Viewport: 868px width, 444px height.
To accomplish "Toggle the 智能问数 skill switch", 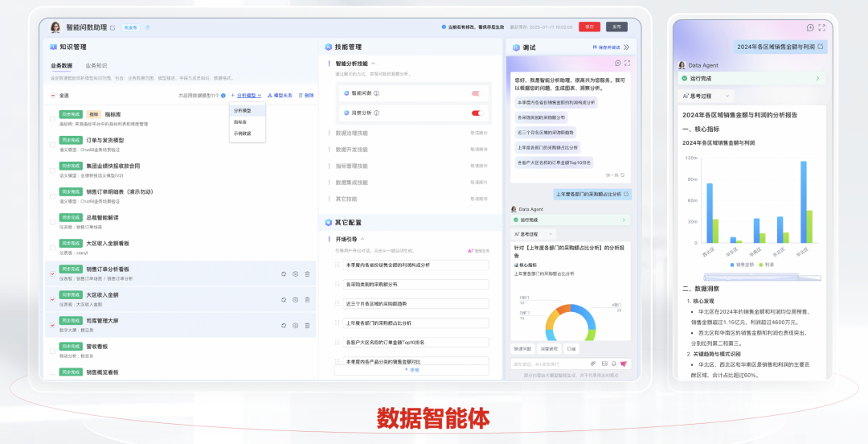I will click(x=476, y=93).
